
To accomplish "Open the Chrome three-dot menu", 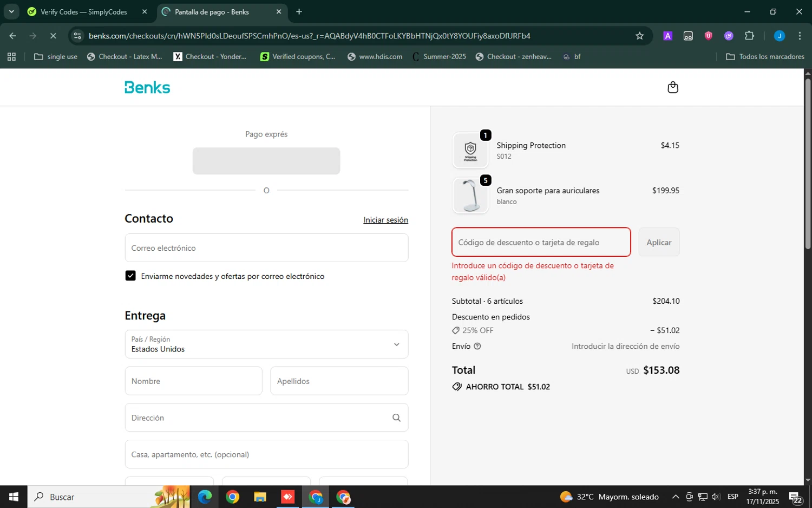I will coord(800,36).
